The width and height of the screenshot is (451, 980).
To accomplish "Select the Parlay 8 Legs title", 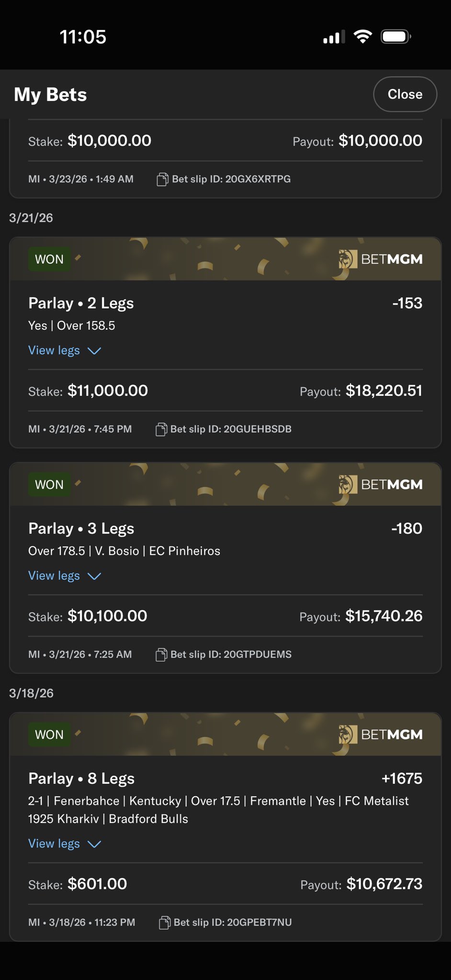I will tap(81, 779).
